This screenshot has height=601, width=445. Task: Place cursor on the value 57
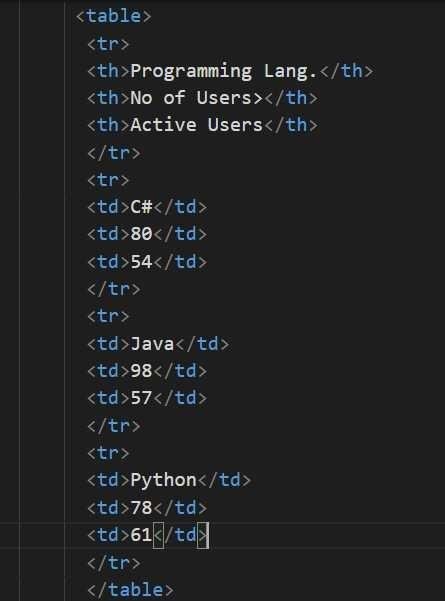pyautogui.click(x=141, y=398)
